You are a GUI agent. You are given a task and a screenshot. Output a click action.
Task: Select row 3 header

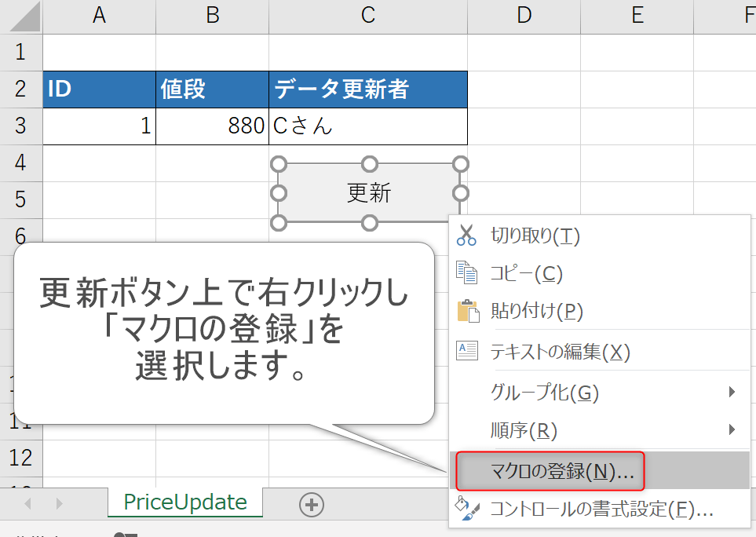click(20, 126)
